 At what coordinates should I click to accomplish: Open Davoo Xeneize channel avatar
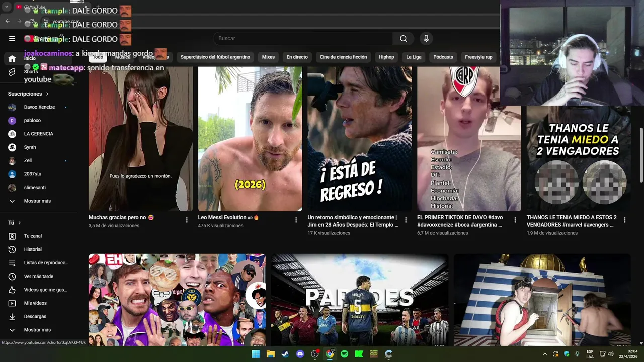[x=12, y=107]
